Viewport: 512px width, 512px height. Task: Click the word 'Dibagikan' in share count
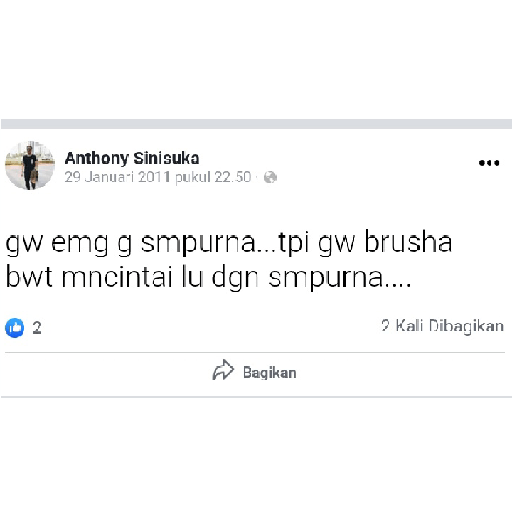pos(466,326)
